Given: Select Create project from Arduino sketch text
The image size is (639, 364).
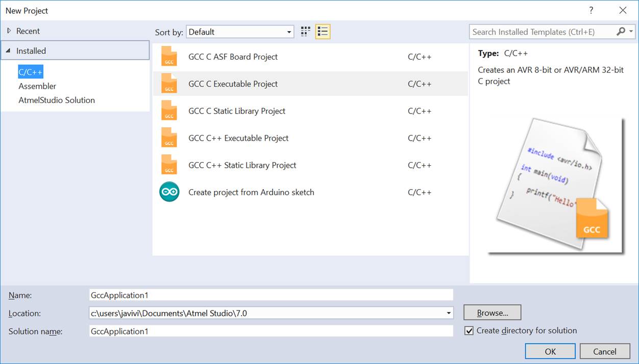Looking at the screenshot, I should pos(251,192).
